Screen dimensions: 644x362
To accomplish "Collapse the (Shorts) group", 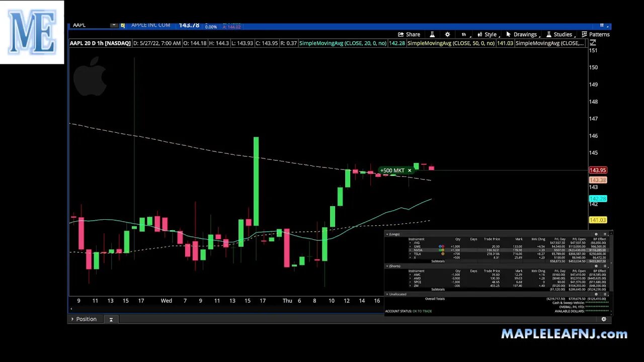I will (387, 266).
